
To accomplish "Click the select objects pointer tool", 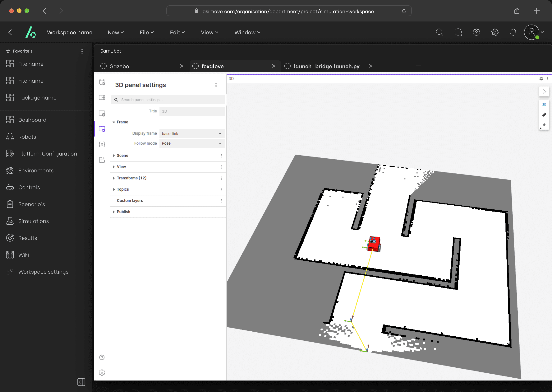I will (x=544, y=91).
